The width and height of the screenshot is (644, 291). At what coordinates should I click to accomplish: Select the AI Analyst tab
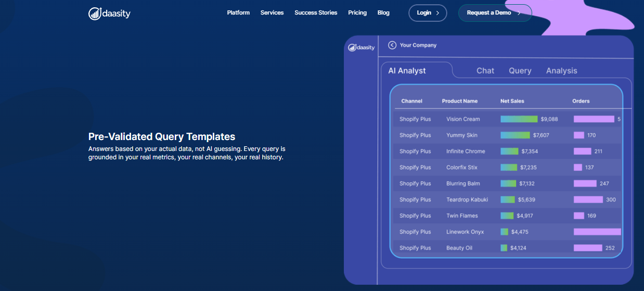tap(407, 71)
